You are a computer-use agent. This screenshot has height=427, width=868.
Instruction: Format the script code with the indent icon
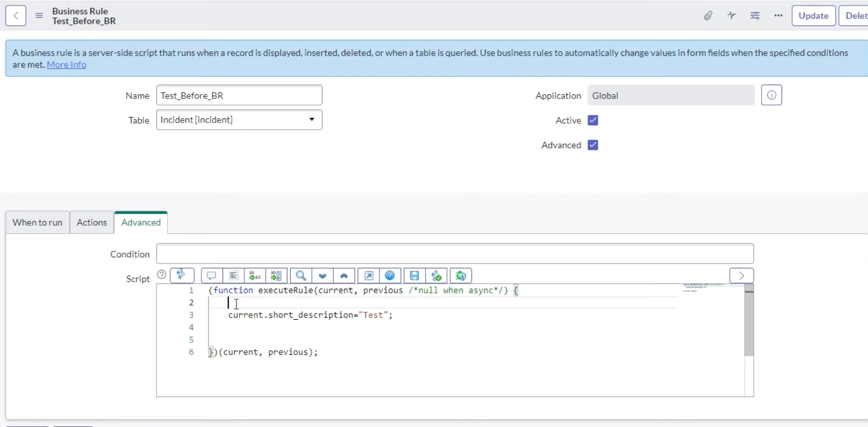(234, 275)
